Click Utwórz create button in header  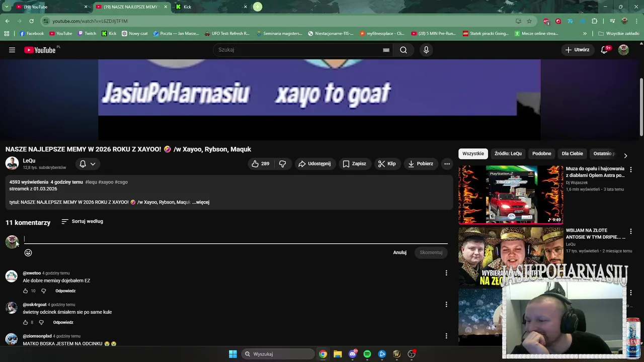577,50
